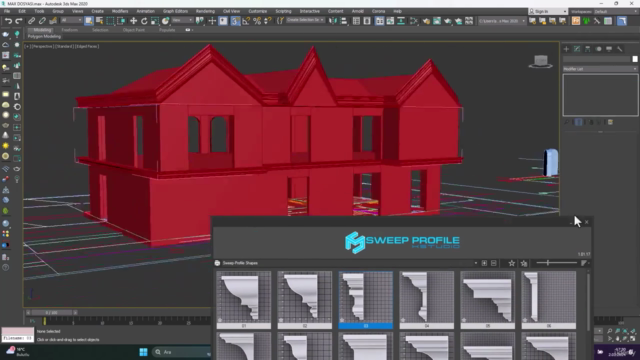The height and width of the screenshot is (360, 640).
Task: Toggle the Angle Snap button
Action: coord(246,21)
